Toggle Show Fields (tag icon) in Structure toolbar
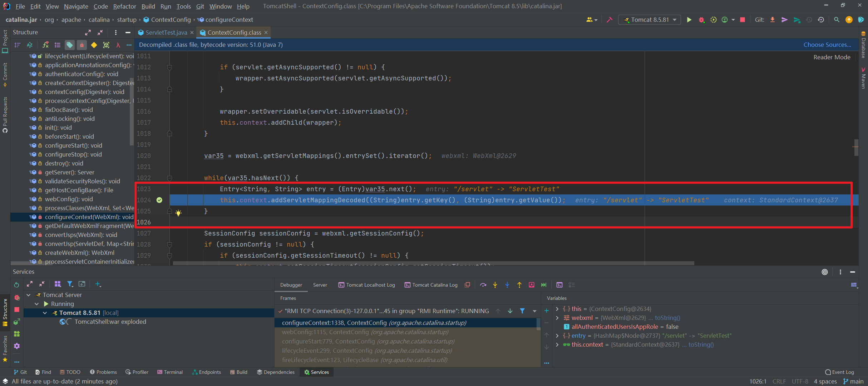Screen dimensions: 868x386 coord(70,45)
